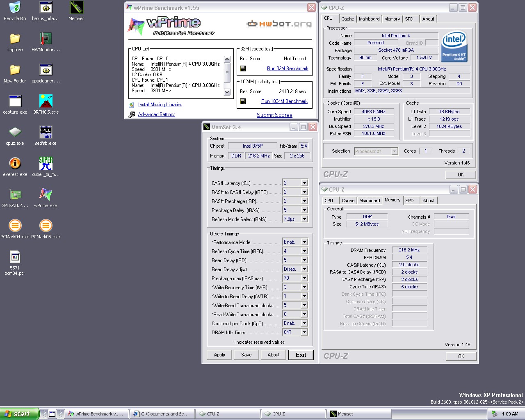Click Run 32M Benchmark link
The width and height of the screenshot is (525, 420).
pos(288,68)
